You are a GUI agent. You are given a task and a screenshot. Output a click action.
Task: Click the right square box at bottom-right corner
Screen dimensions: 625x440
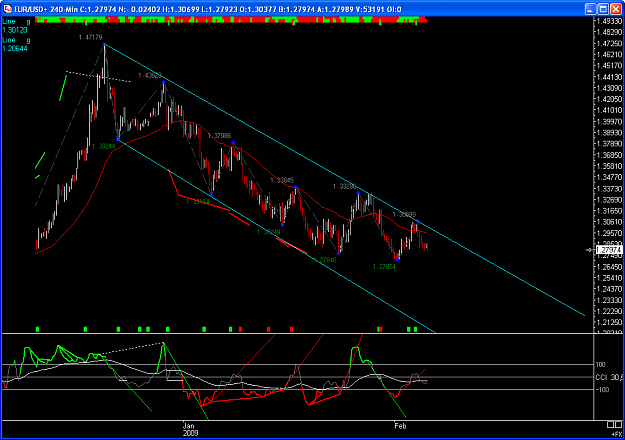pyautogui.click(x=618, y=425)
